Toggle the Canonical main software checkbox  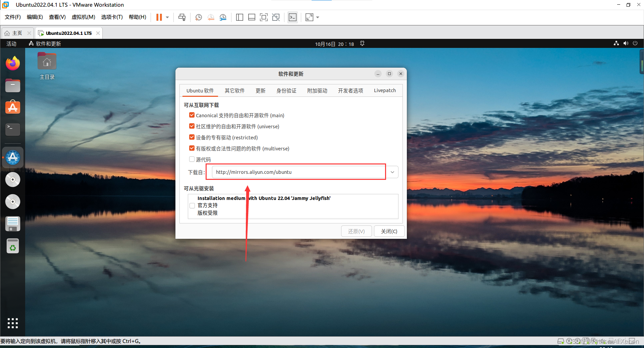click(x=192, y=115)
